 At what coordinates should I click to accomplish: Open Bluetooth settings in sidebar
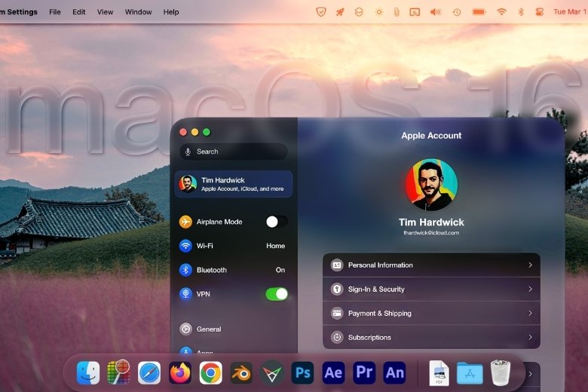(x=233, y=270)
